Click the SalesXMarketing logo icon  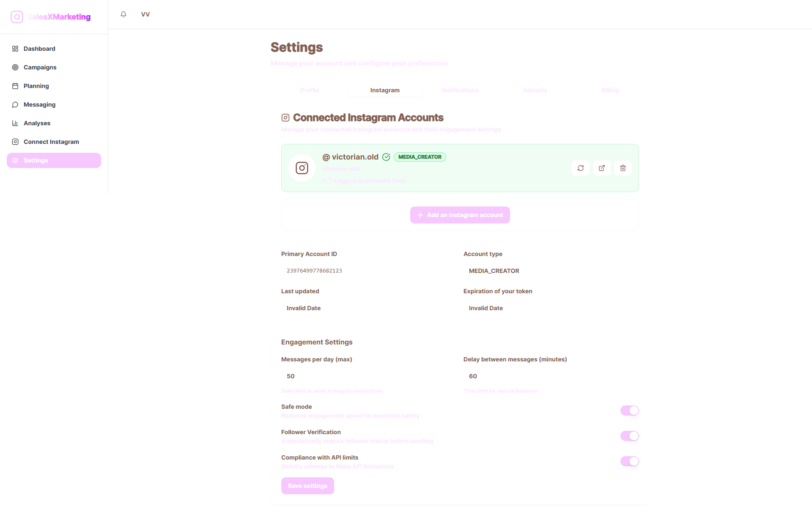17,17
